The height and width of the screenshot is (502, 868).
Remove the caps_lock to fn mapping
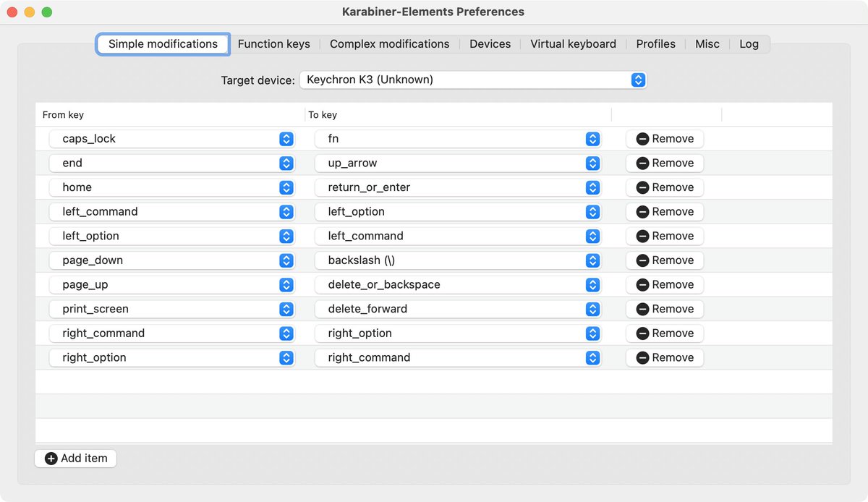pyautogui.click(x=665, y=139)
